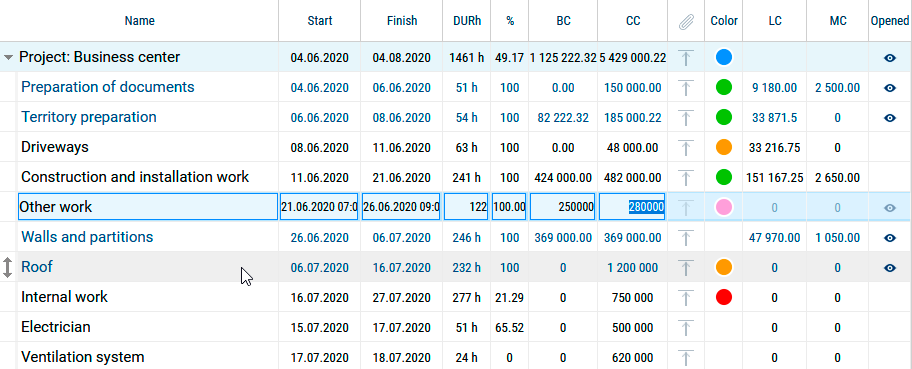Toggle eye icon for Project: Business center

pyautogui.click(x=890, y=58)
